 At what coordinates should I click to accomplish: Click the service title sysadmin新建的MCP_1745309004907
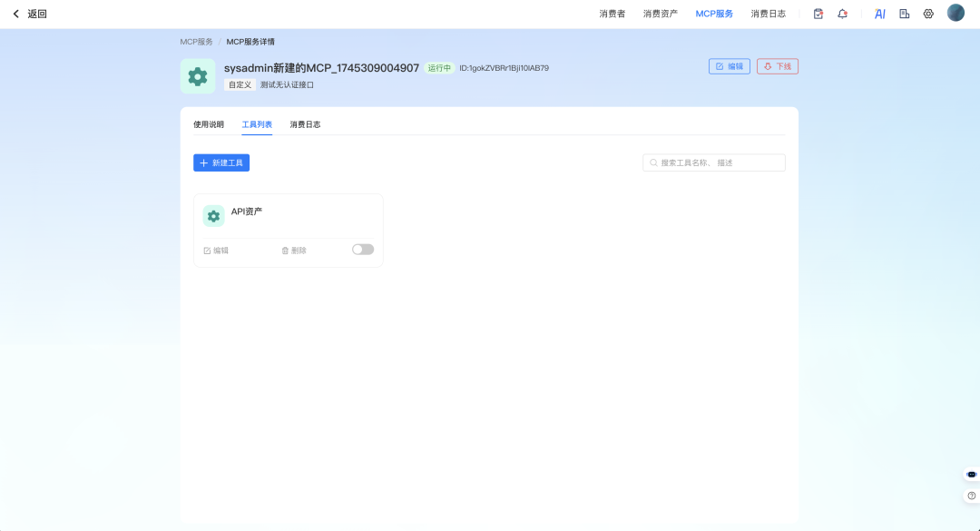point(321,68)
